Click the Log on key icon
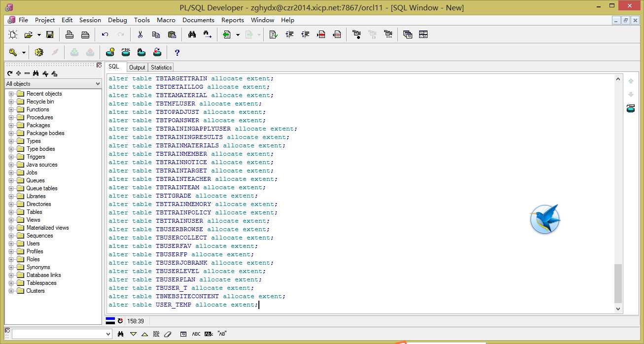Viewport: 644px width, 344px height. click(x=13, y=52)
